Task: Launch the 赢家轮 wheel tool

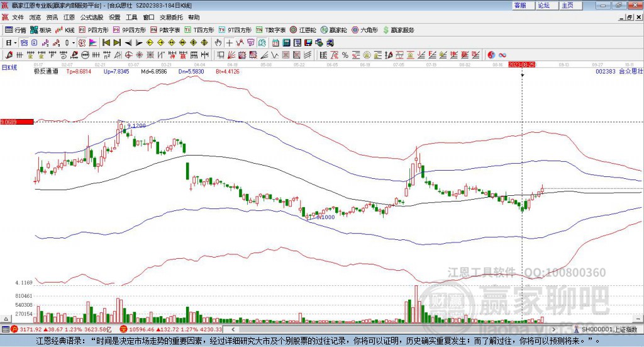Action: point(333,30)
